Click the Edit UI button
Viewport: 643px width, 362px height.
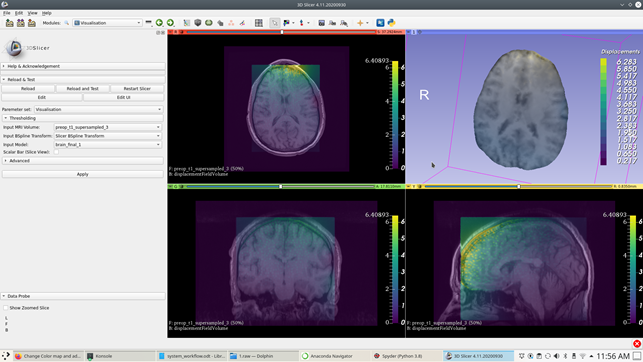coord(123,98)
